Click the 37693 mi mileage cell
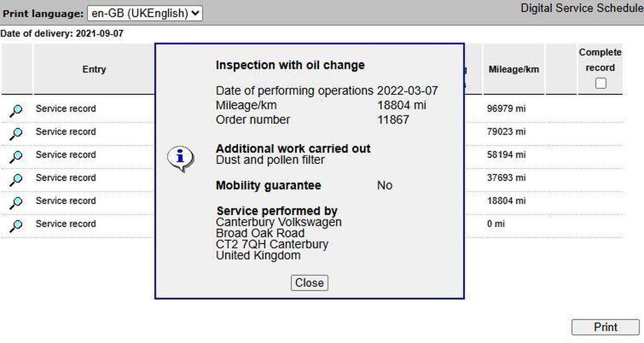The height and width of the screenshot is (343, 644). 506,178
